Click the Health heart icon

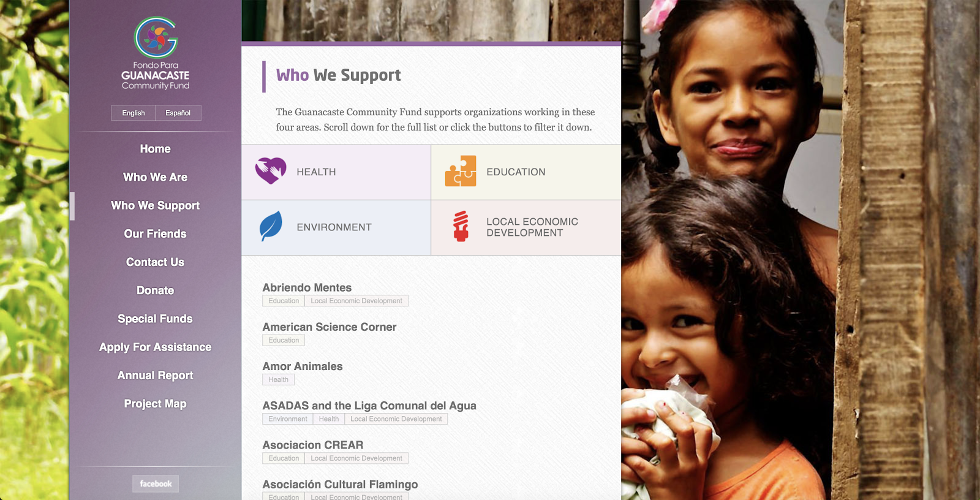pyautogui.click(x=271, y=171)
